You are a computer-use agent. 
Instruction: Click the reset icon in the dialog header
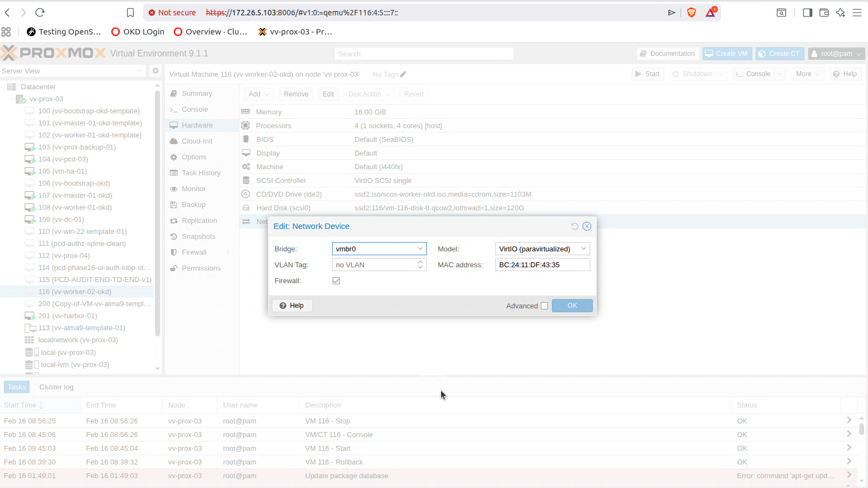click(574, 226)
